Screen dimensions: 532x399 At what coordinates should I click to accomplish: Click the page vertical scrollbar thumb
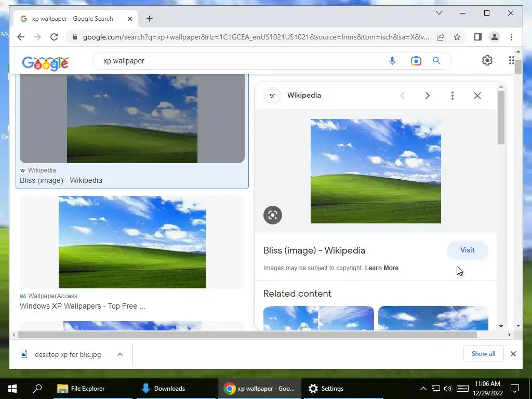tap(518, 66)
